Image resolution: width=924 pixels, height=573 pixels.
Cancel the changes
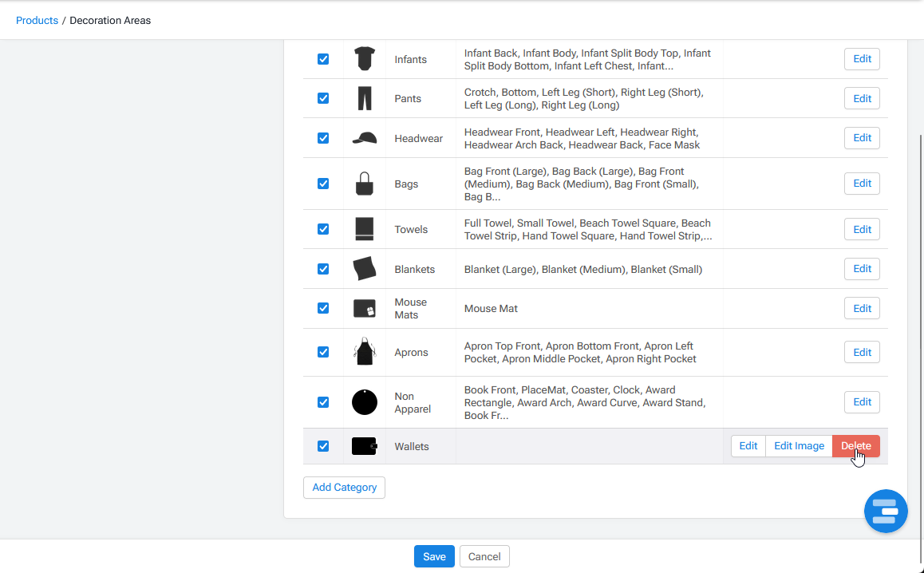(484, 556)
